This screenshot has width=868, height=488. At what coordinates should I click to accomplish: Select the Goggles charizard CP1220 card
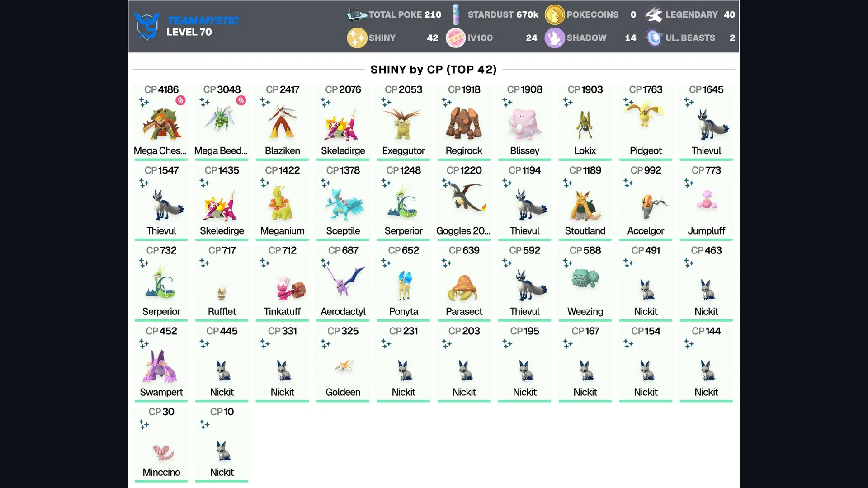click(x=464, y=202)
